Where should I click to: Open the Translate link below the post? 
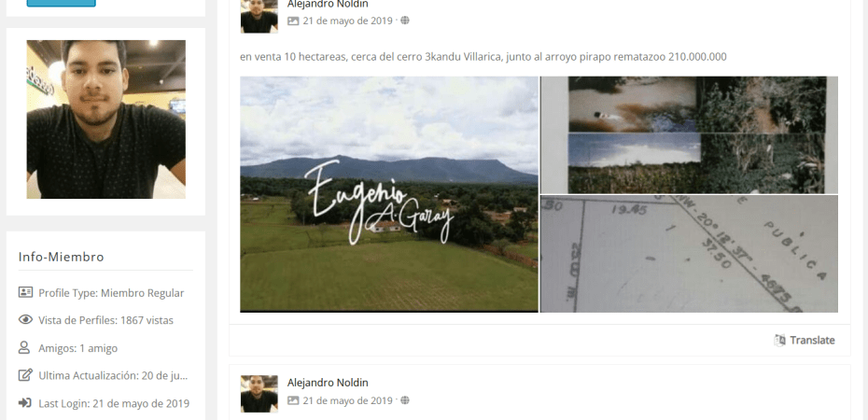tap(812, 341)
